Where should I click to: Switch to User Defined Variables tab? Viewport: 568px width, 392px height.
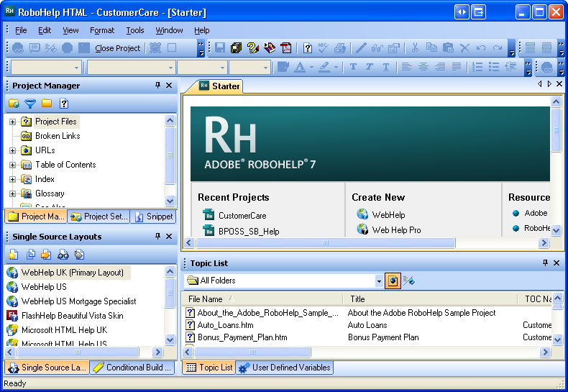[x=285, y=368]
